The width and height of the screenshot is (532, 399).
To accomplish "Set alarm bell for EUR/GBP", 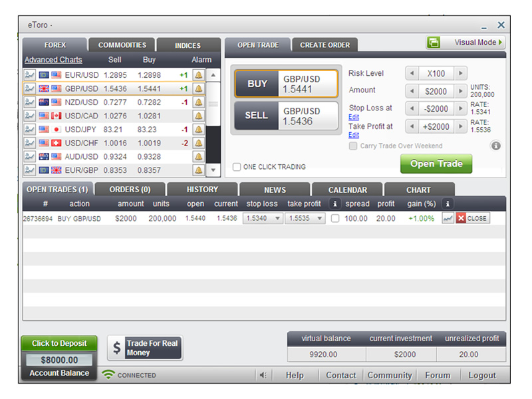I will pyautogui.click(x=198, y=170).
